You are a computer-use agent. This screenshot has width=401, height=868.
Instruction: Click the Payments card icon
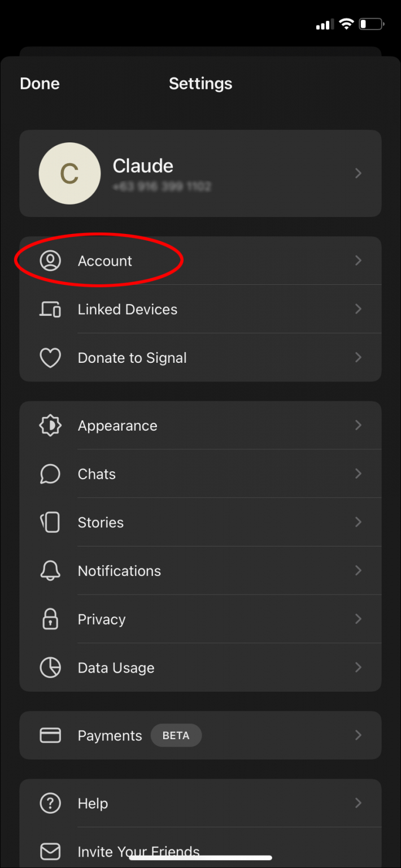[x=50, y=735]
